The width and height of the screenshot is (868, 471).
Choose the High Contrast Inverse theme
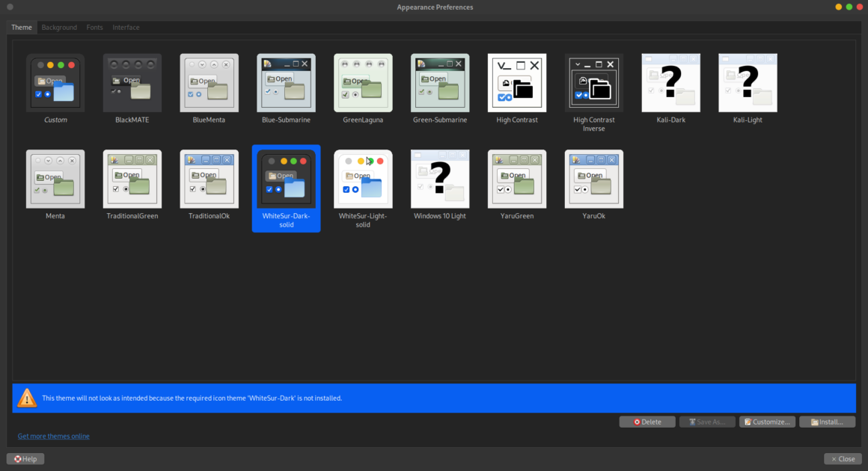tap(593, 82)
